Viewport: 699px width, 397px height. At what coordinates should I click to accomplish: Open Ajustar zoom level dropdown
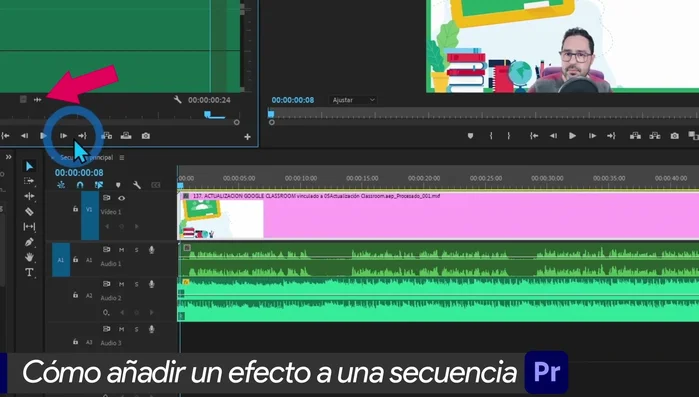(353, 100)
